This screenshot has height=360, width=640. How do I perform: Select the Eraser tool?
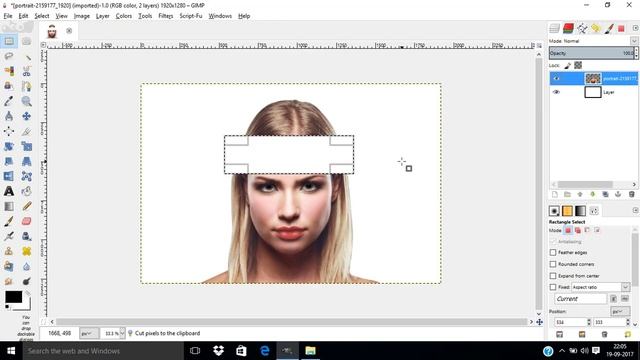click(27, 221)
